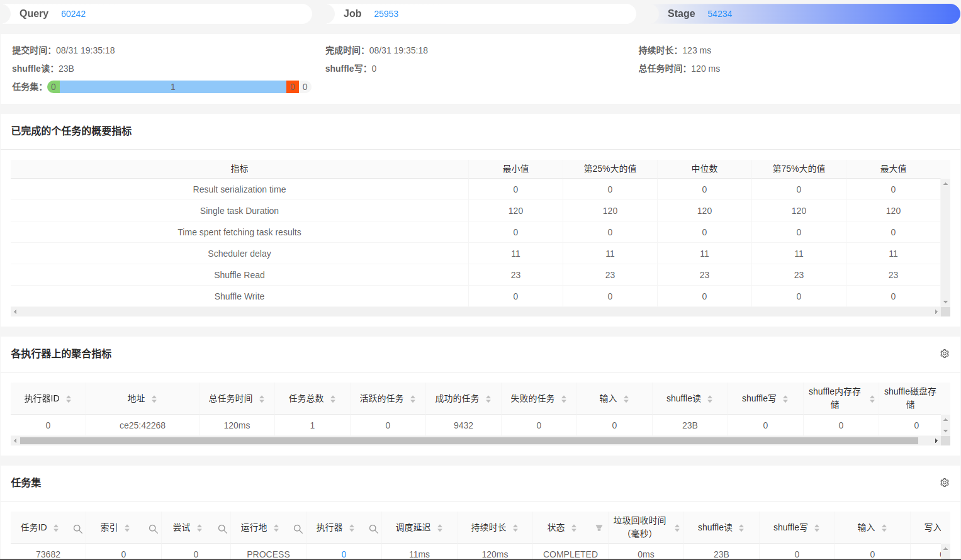Sort task table by 索引
The image size is (961, 560).
click(127, 528)
